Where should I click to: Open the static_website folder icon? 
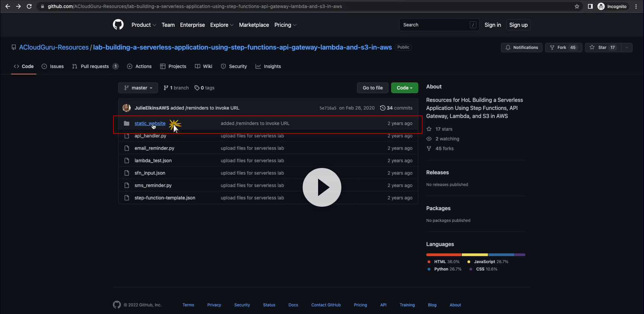coord(126,123)
